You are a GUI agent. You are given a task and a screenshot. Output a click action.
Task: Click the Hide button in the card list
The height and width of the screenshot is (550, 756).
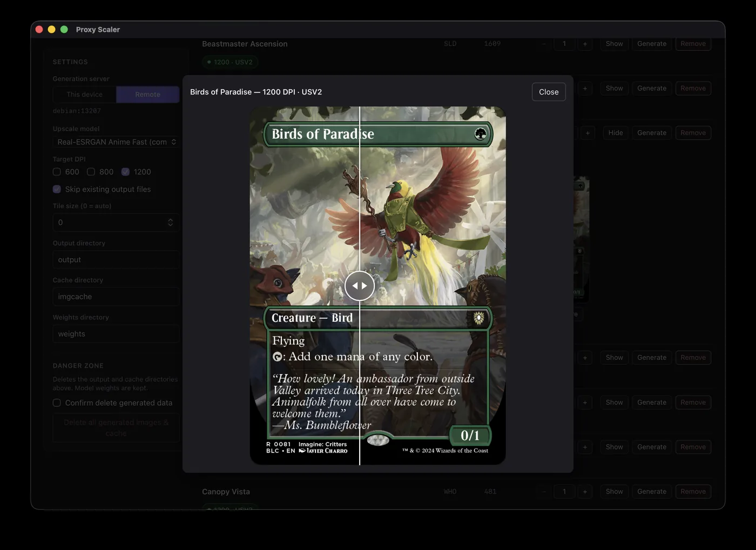[616, 133]
